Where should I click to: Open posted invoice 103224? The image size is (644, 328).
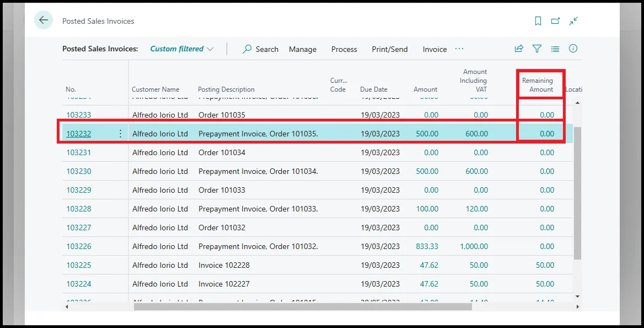(79, 284)
